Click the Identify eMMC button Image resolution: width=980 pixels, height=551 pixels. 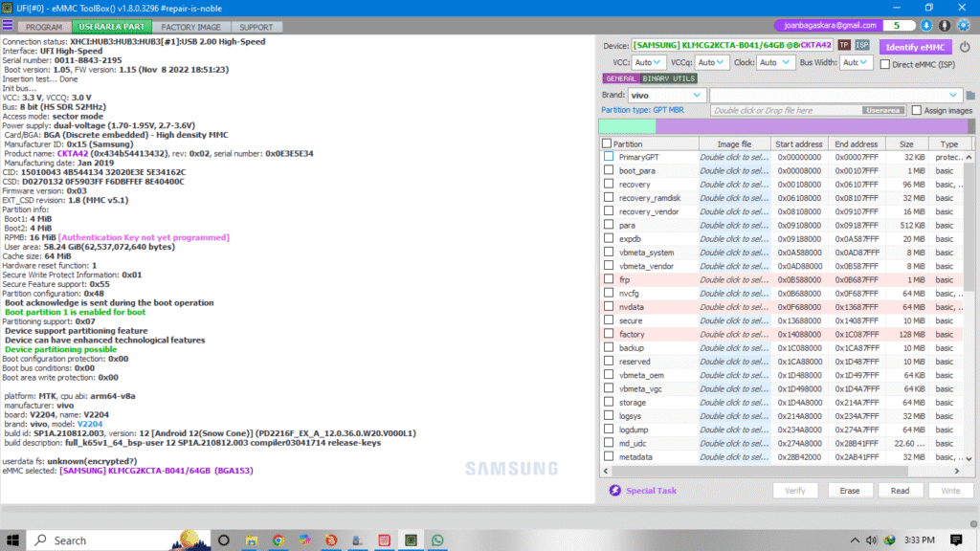pos(915,46)
